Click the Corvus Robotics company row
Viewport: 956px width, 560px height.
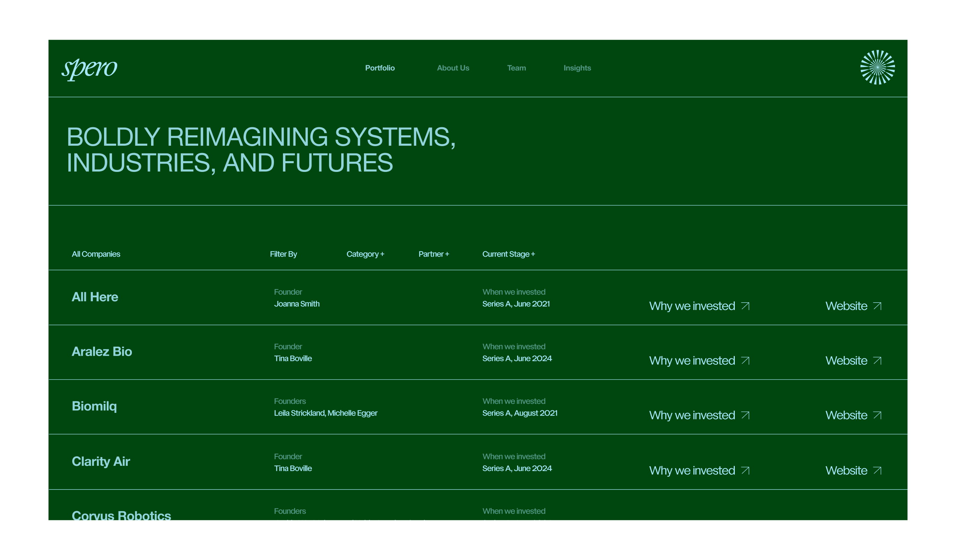coord(121,515)
